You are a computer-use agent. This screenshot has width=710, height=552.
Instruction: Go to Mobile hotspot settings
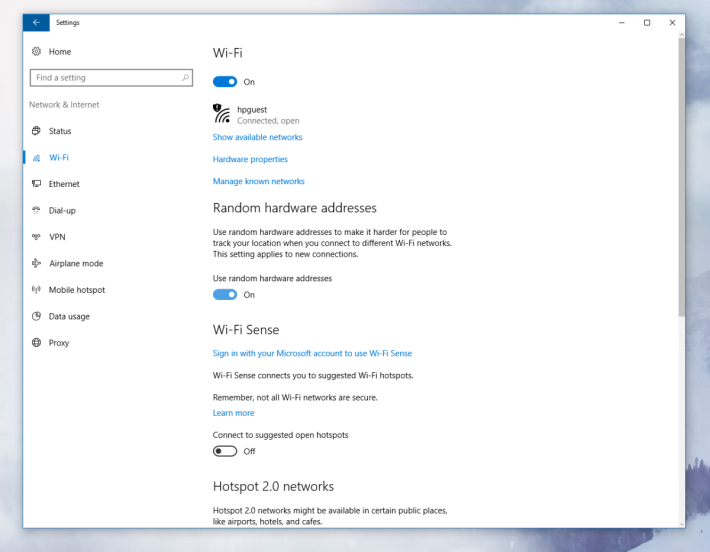77,290
